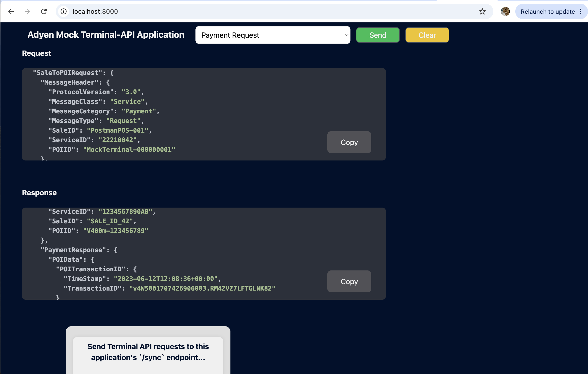Send the terminal API request

(378, 35)
